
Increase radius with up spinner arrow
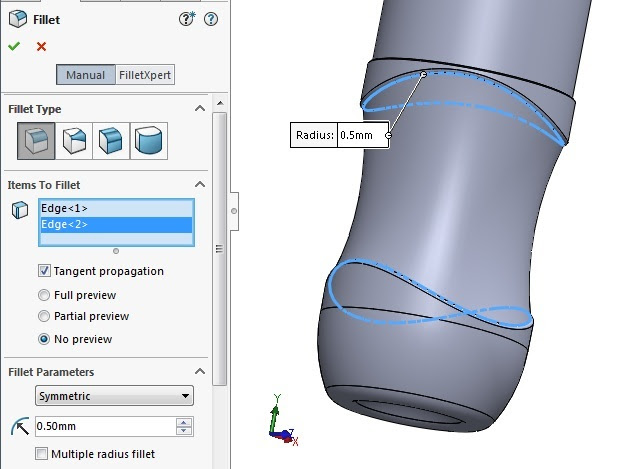[184, 422]
